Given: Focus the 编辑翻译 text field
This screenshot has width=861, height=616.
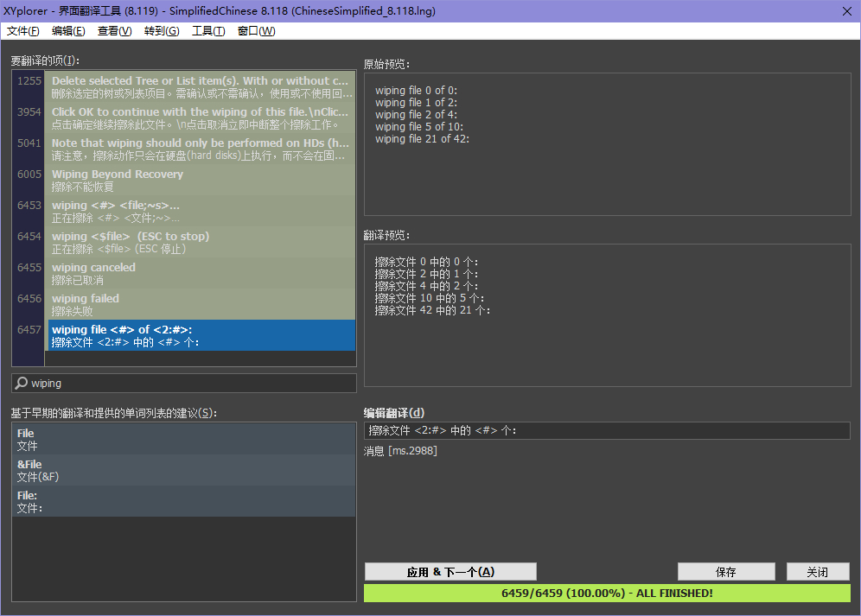Looking at the screenshot, I should click(x=607, y=430).
